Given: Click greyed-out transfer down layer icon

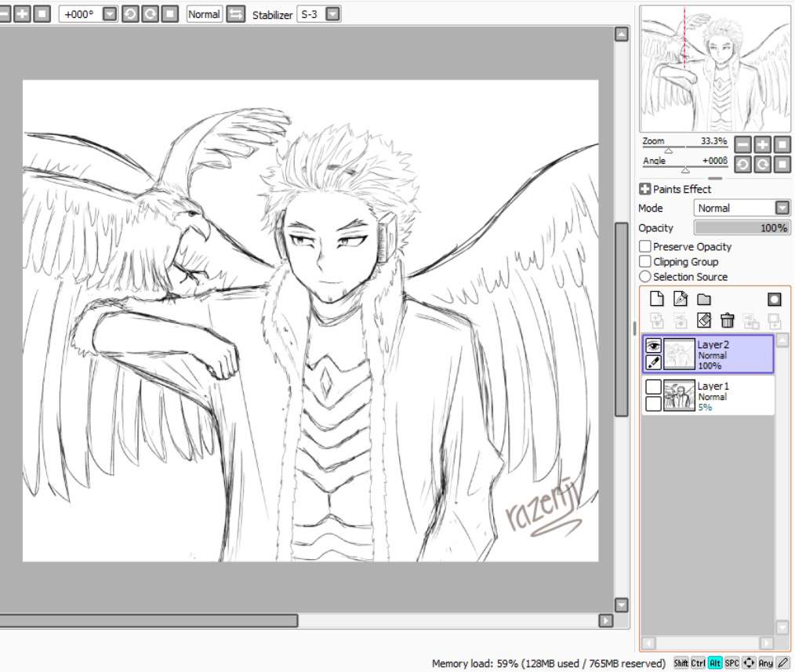Looking at the screenshot, I should coord(656,320).
